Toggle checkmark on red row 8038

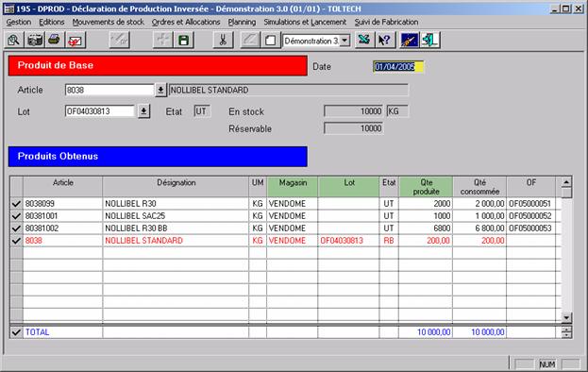pyautogui.click(x=16, y=241)
